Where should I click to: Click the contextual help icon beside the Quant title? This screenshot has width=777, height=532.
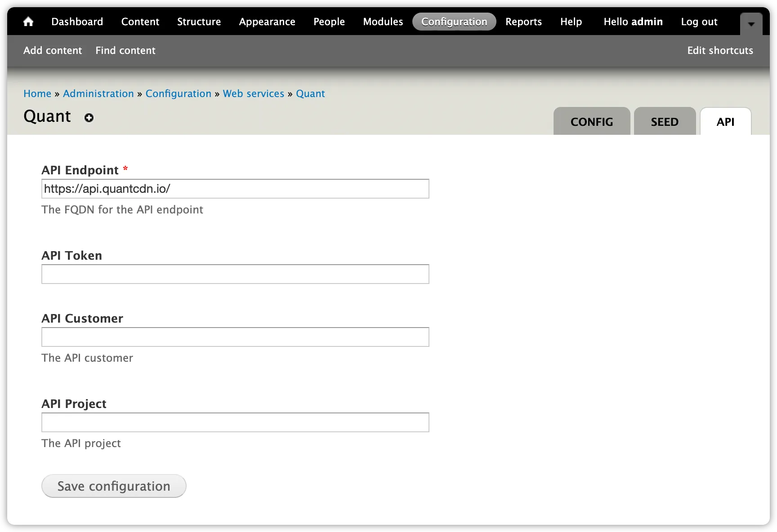point(89,118)
